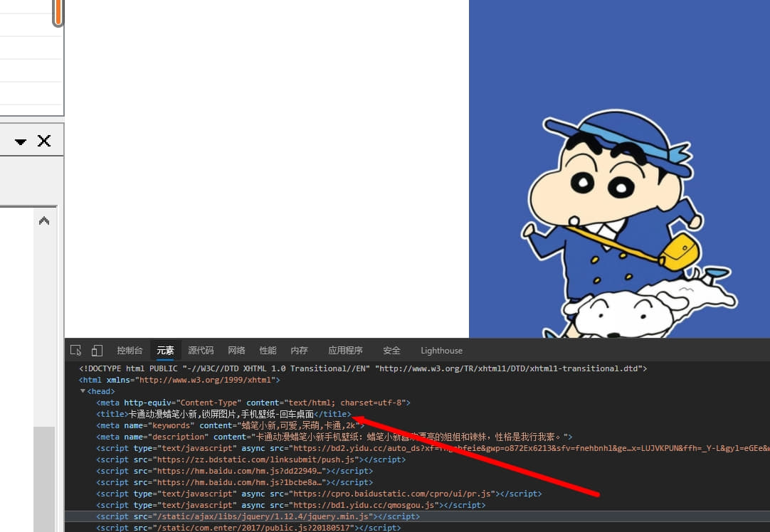Viewport: 770px width, 532px height.
Task: Open the 源代码 sources tab
Action: tap(201, 351)
